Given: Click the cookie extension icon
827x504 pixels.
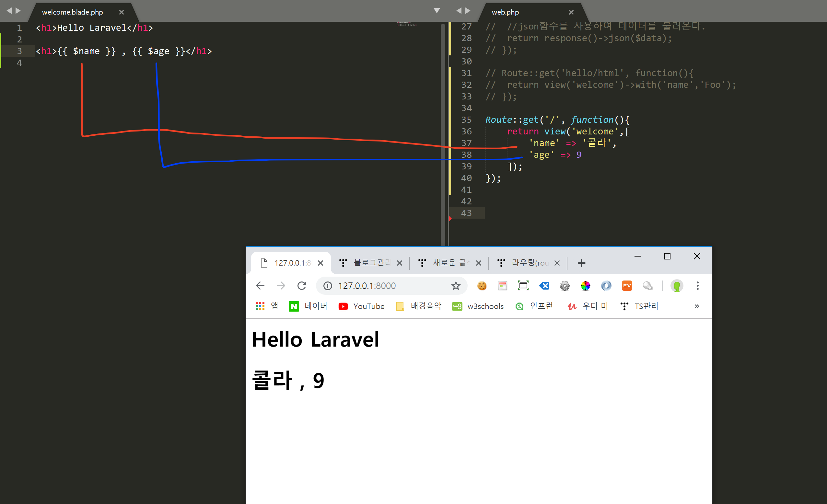Looking at the screenshot, I should (x=482, y=286).
